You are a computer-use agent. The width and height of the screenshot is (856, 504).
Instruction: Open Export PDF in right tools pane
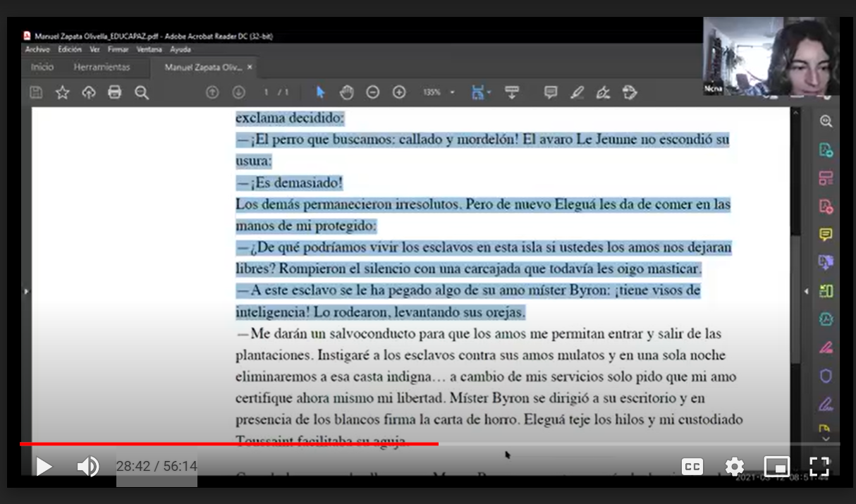(826, 149)
